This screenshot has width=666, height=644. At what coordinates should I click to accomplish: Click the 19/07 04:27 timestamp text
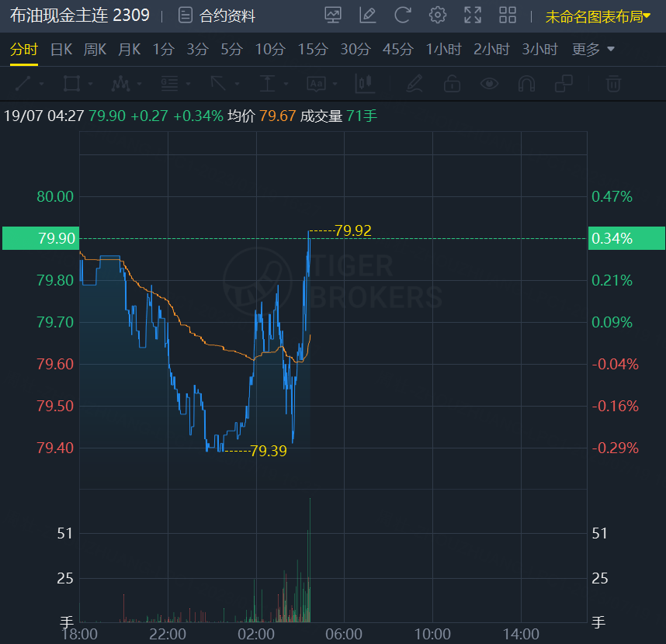43,116
